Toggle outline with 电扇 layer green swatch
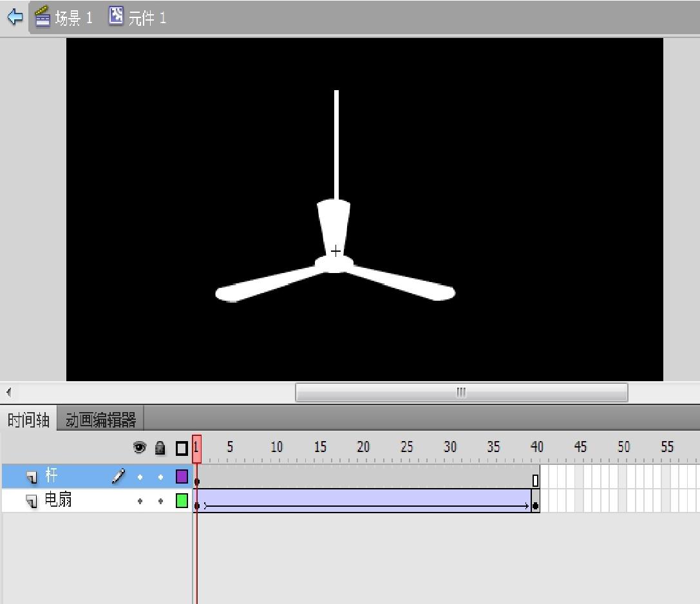The width and height of the screenshot is (700, 604). pyautogui.click(x=182, y=501)
